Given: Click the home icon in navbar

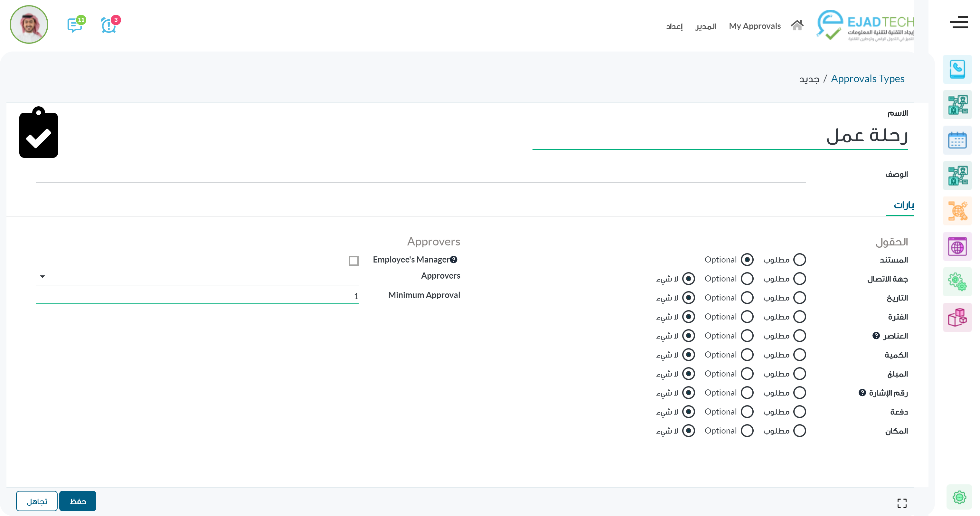Looking at the screenshot, I should (x=796, y=26).
